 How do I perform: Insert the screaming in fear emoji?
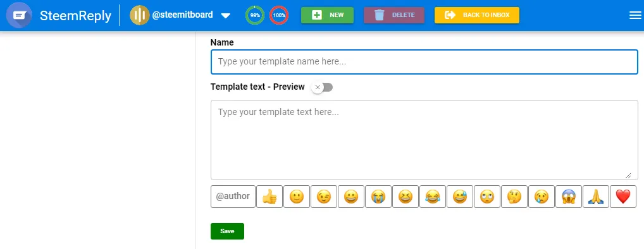pyautogui.click(x=569, y=197)
